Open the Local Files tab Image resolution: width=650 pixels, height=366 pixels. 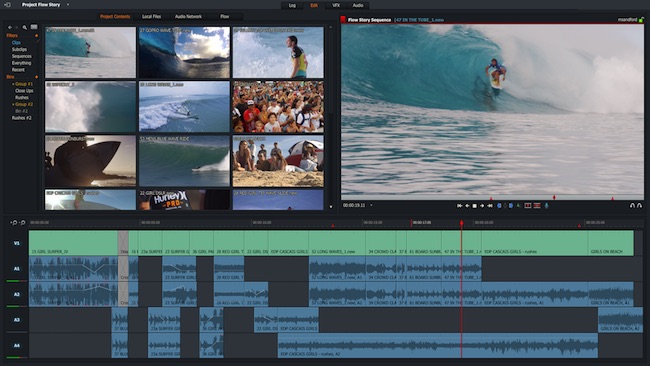click(x=151, y=17)
